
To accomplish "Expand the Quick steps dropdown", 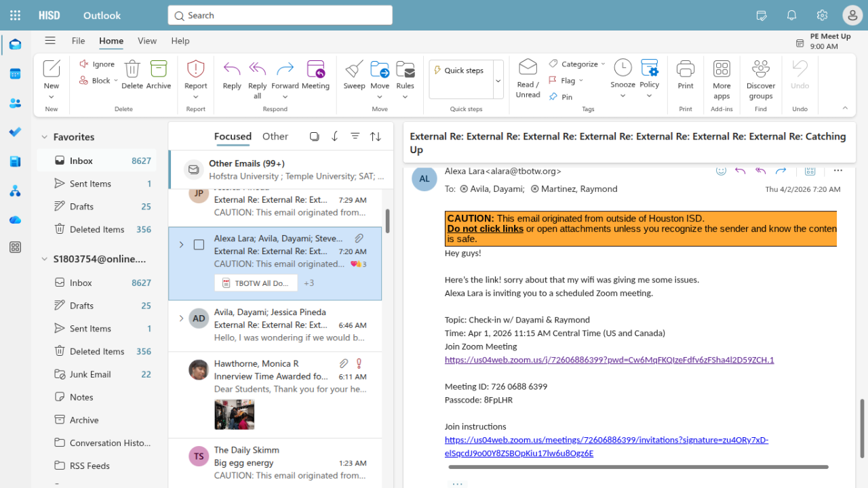I will (x=498, y=80).
